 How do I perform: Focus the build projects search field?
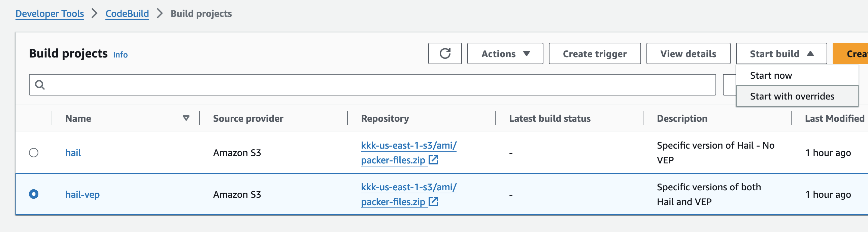click(372, 85)
